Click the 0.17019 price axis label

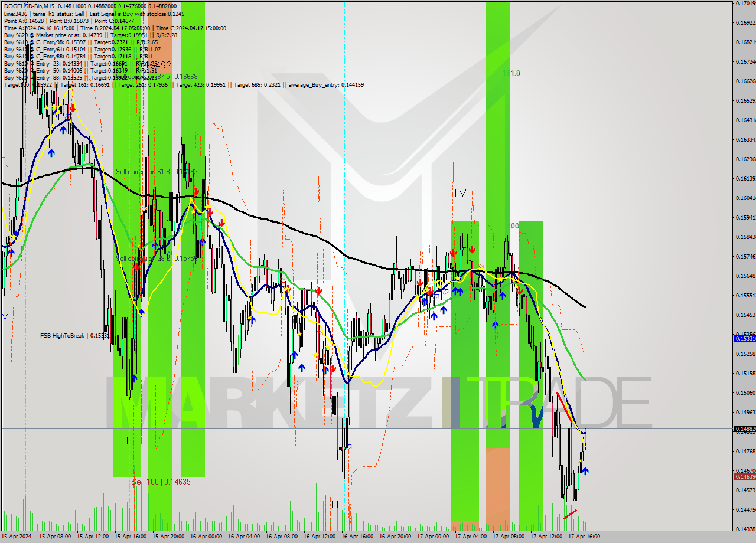[x=745, y=4]
